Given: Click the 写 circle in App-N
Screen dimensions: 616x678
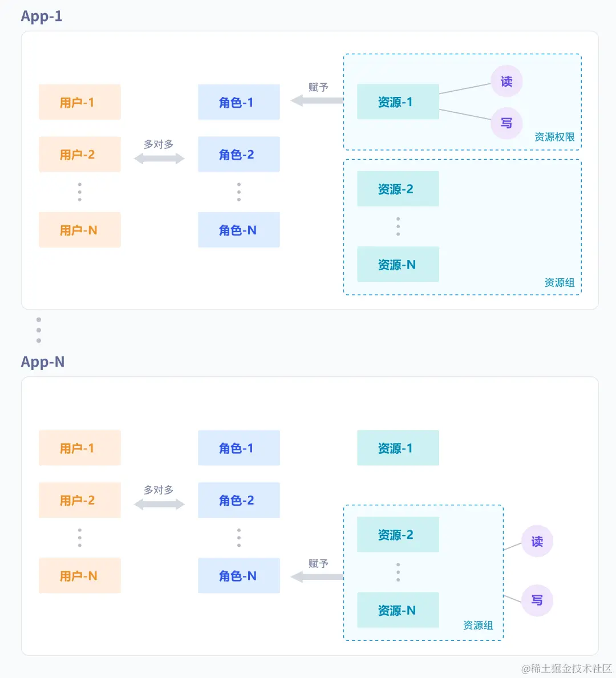Looking at the screenshot, I should 537,600.
